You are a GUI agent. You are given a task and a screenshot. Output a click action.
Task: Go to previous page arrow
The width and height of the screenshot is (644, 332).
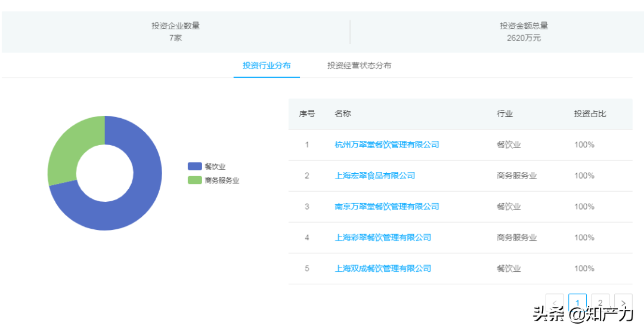click(x=555, y=303)
